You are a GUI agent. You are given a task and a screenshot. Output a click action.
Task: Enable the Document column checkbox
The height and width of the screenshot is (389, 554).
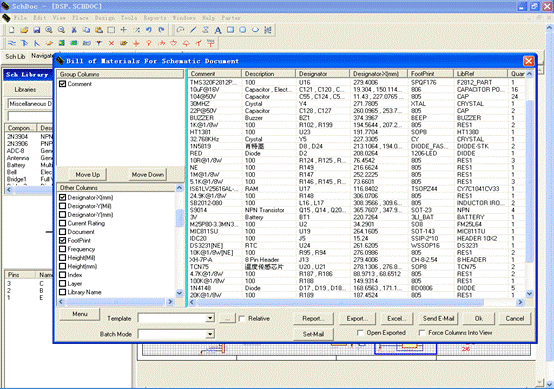tap(63, 232)
